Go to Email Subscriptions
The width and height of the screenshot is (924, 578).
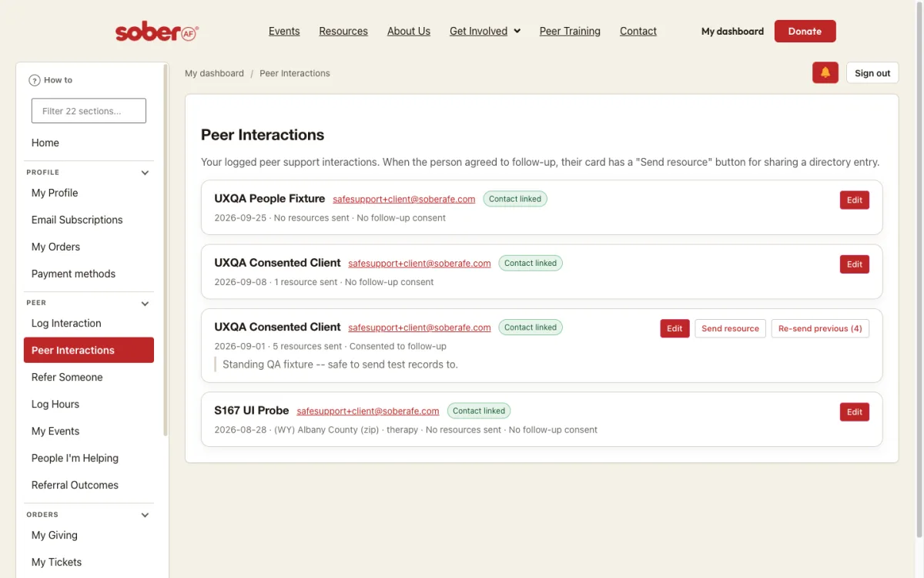click(89, 220)
